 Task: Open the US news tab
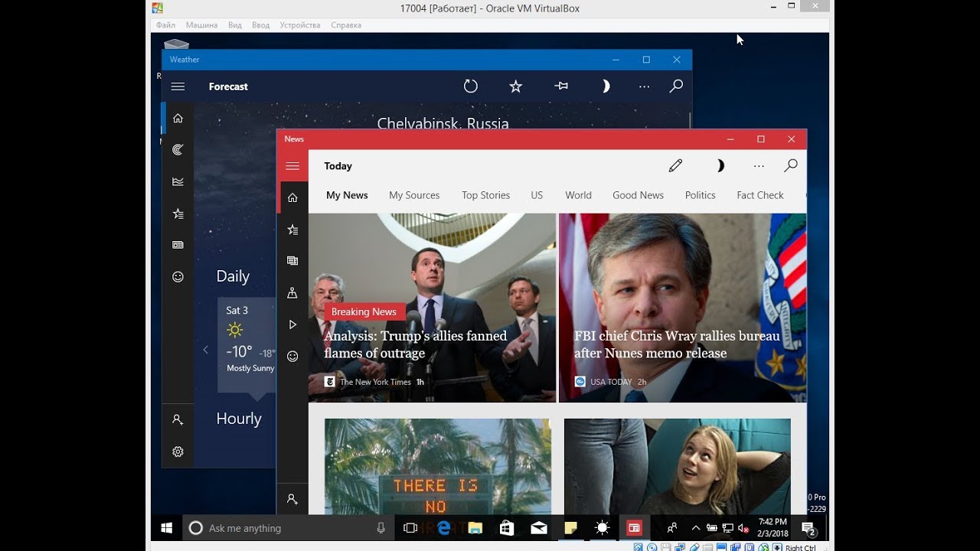coord(537,195)
